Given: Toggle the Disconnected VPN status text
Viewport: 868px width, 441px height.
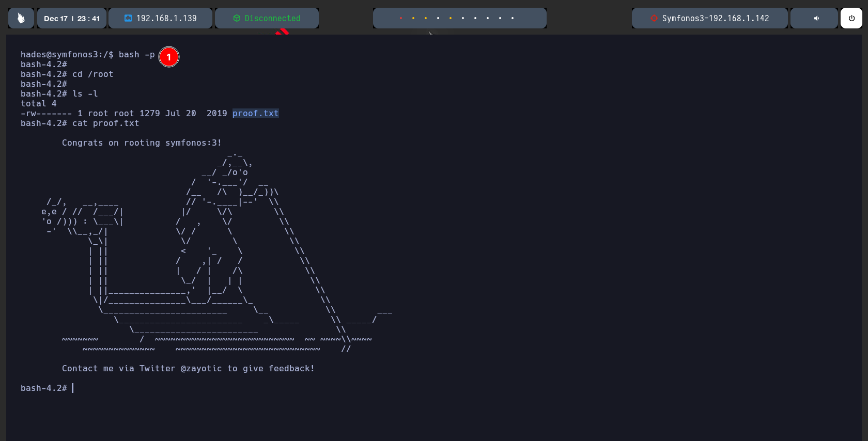Looking at the screenshot, I should [x=272, y=18].
